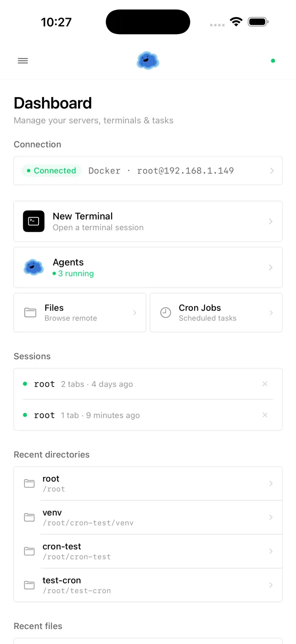Close the root session with 1 tab
The width and height of the screenshot is (296, 644).
click(x=265, y=415)
